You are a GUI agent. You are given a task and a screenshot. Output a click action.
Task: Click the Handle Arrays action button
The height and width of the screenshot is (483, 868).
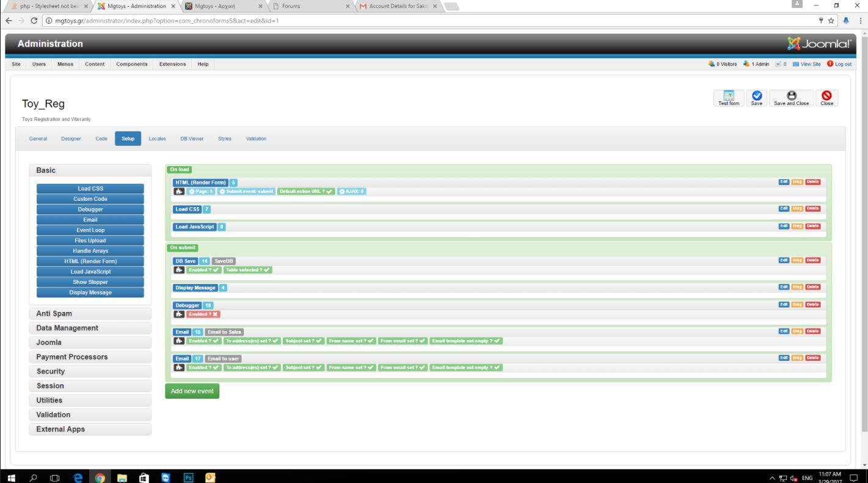90,251
